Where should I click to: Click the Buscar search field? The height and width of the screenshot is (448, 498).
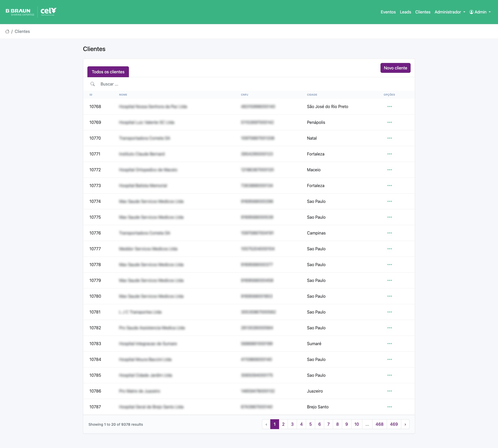tap(182, 84)
